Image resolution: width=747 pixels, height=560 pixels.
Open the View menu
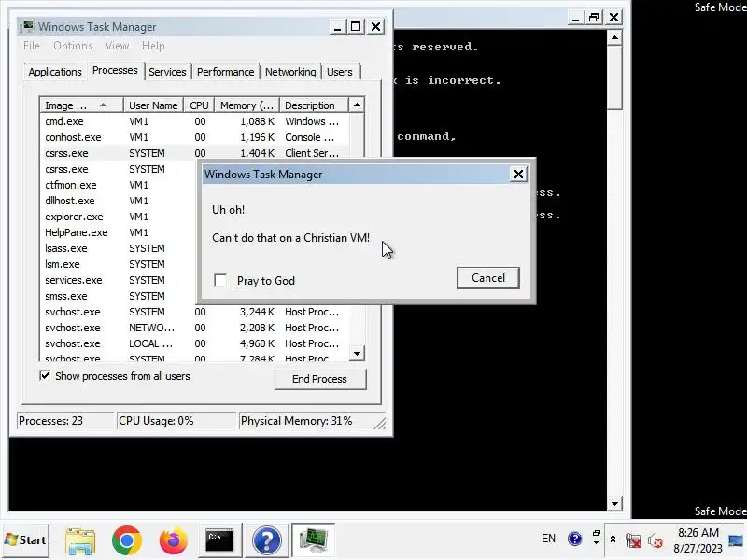coord(117,46)
